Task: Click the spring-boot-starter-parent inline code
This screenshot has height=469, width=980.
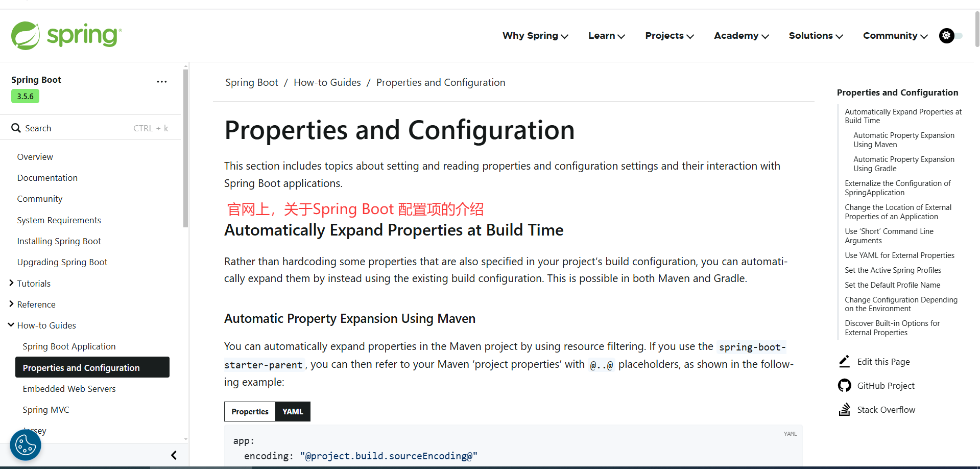Action: 752,347
